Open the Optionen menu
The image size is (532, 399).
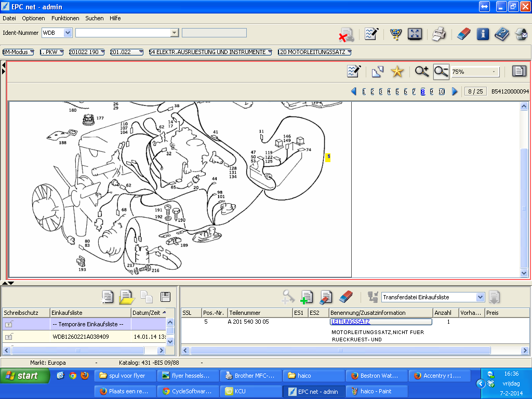[33, 18]
